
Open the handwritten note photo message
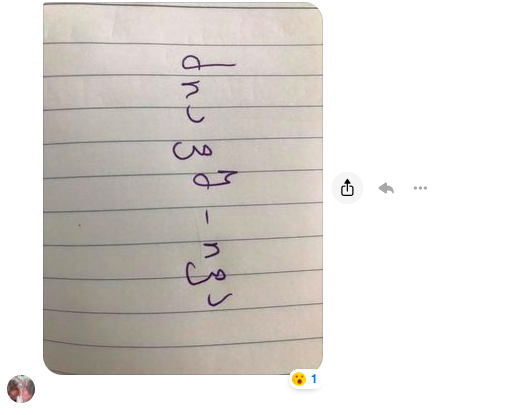point(183,188)
